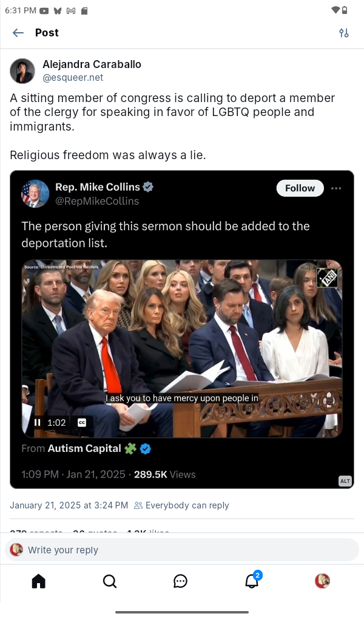
Task: Open the Home tab
Action: [38, 581]
